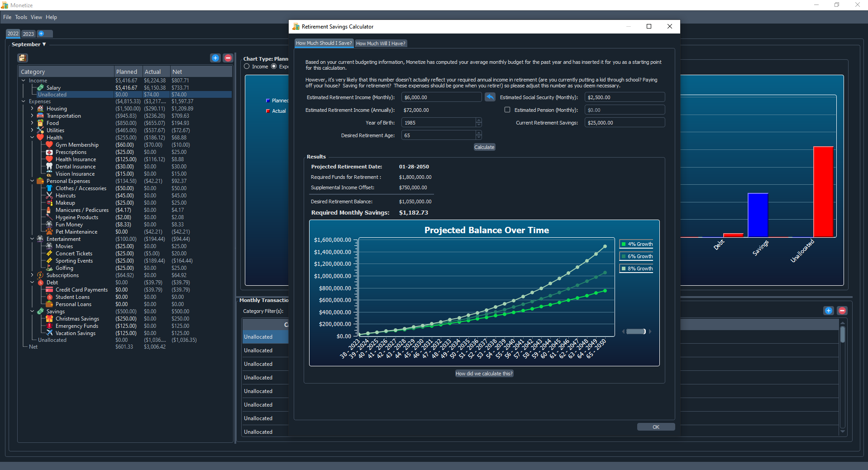Expand the Housing category node
This screenshot has height=470, width=868.
tap(32, 109)
